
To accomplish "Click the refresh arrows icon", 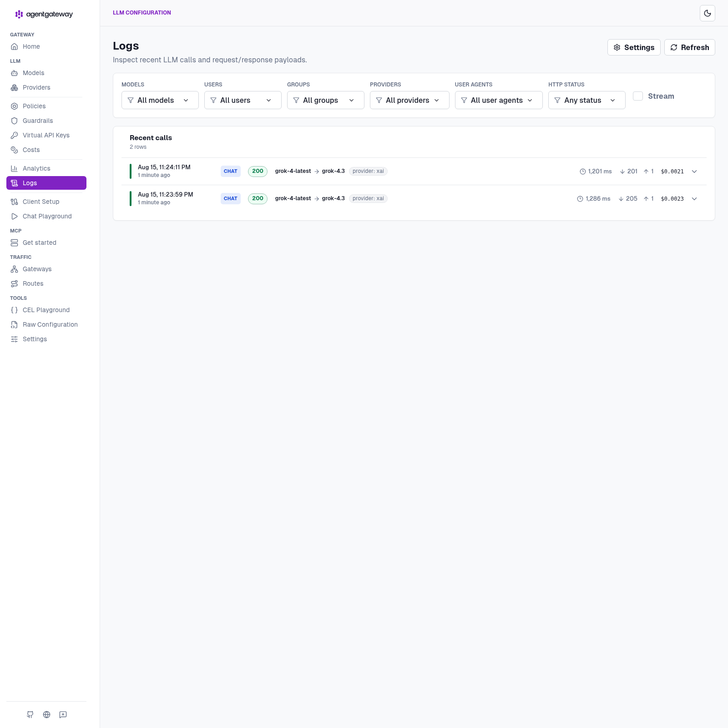I will pos(674,47).
